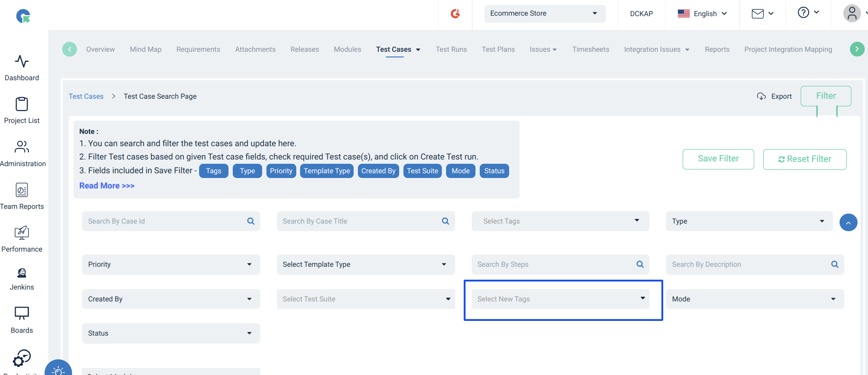The image size is (868, 375).
Task: Click the Search By Case Id field
Action: (171, 221)
